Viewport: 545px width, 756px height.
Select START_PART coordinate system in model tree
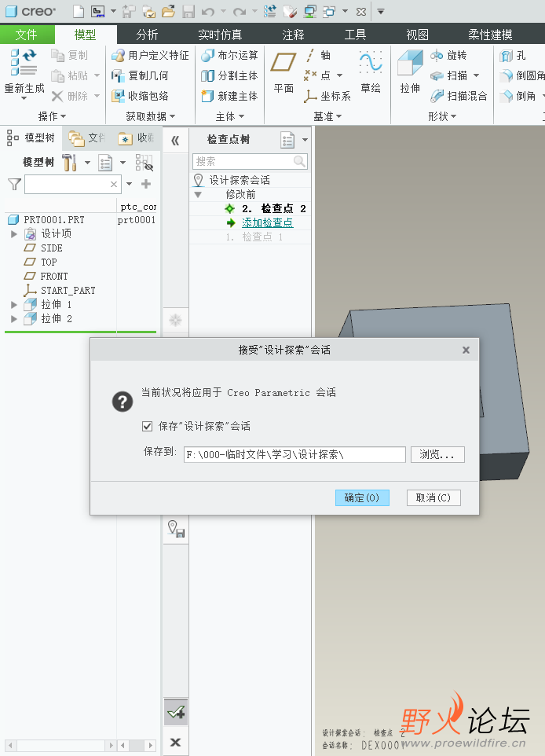coord(59,290)
